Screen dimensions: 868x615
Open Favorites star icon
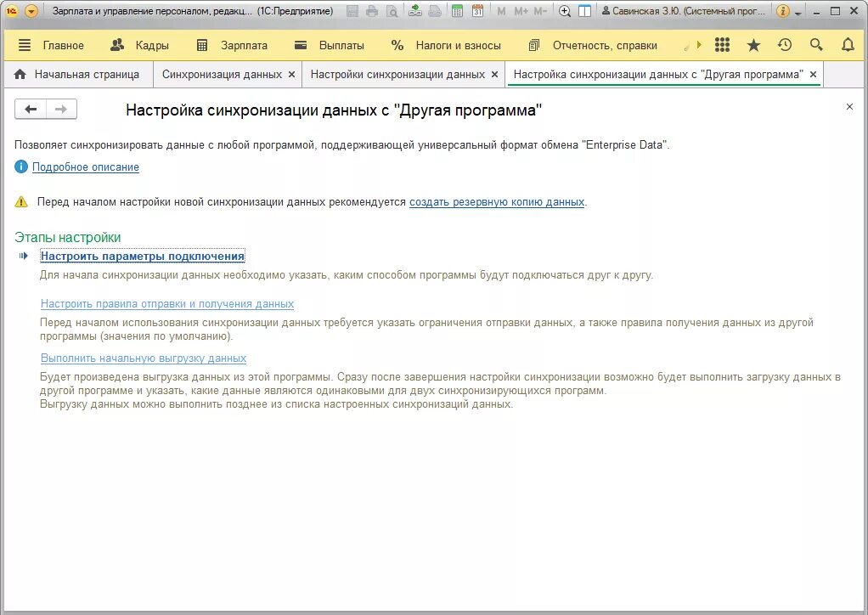tap(753, 45)
